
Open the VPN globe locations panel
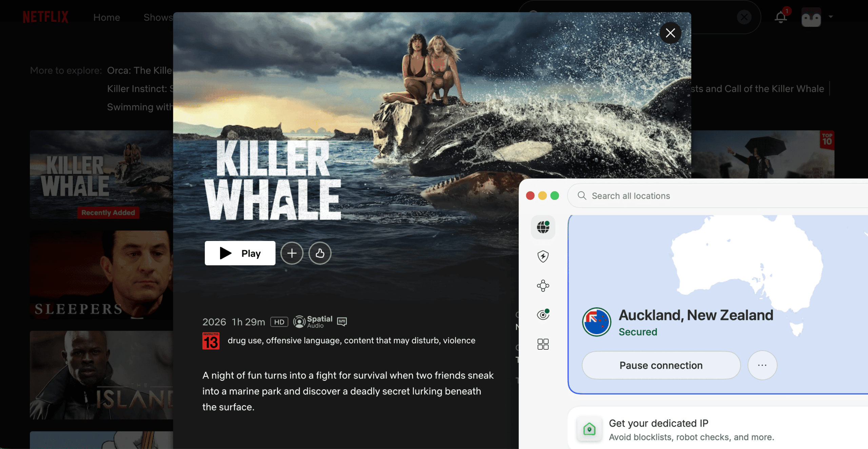pos(543,227)
